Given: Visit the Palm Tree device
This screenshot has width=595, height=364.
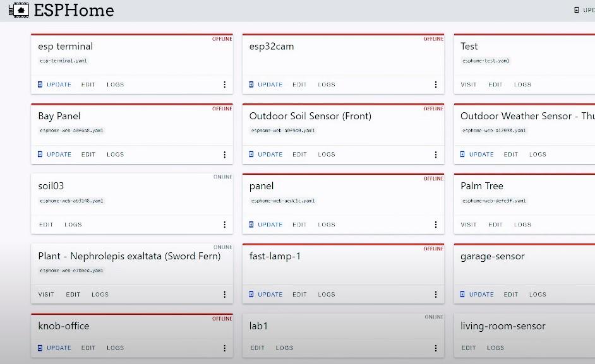Looking at the screenshot, I should tap(469, 225).
